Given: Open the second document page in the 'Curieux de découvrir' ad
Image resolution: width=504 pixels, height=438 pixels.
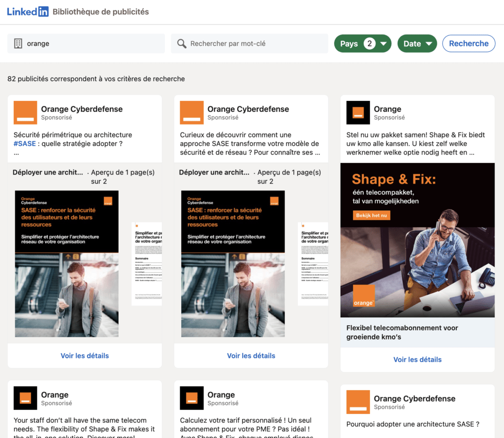Looking at the screenshot, I should pos(314,264).
